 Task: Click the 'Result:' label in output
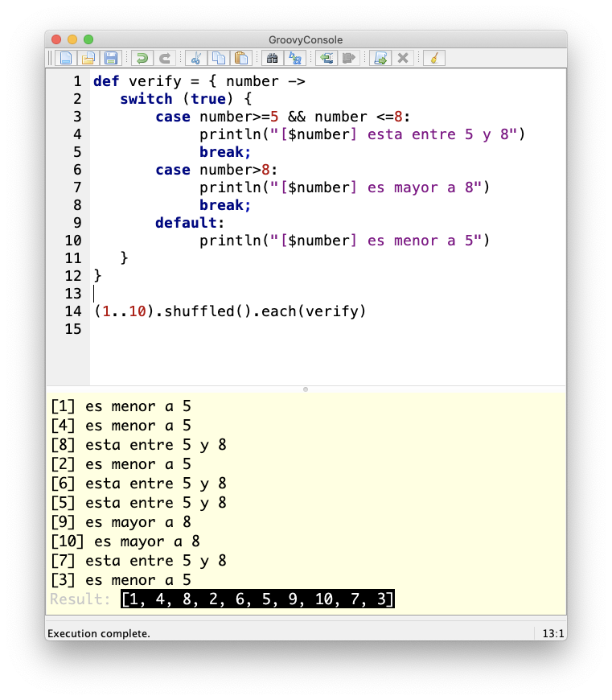pos(80,599)
